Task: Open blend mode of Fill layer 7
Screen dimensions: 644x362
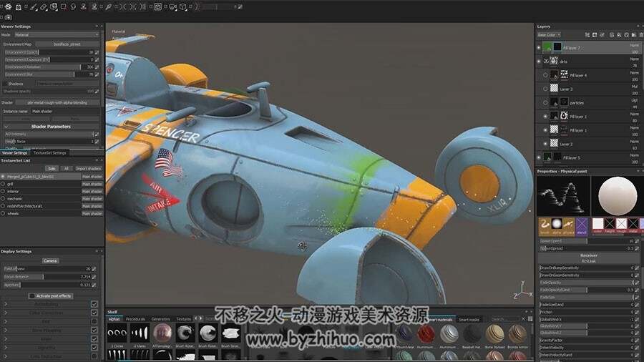Action: click(635, 45)
